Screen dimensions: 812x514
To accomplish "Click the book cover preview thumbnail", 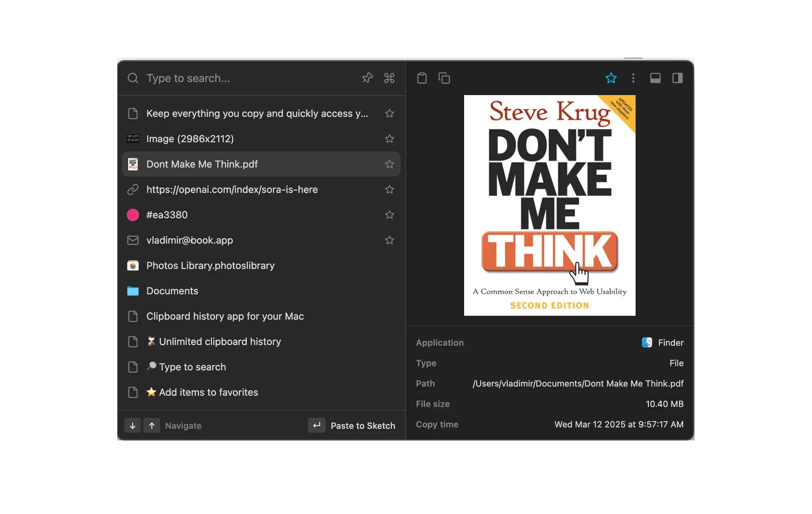I will tap(550, 205).
